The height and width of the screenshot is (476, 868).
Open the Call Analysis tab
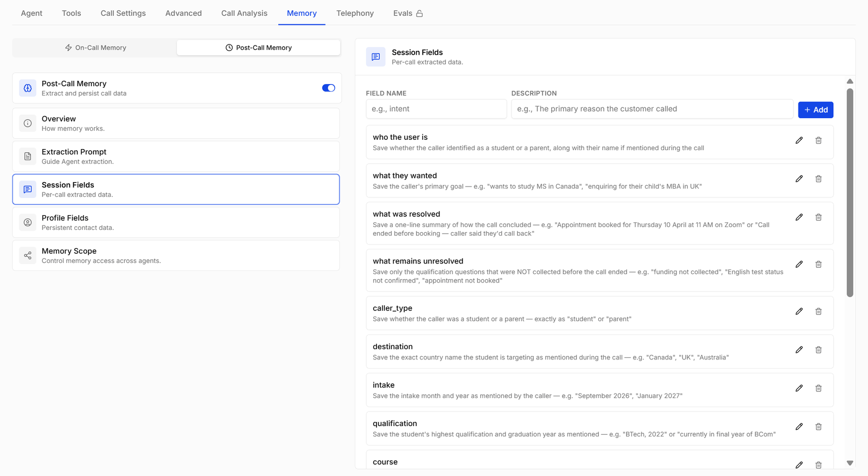coord(244,13)
